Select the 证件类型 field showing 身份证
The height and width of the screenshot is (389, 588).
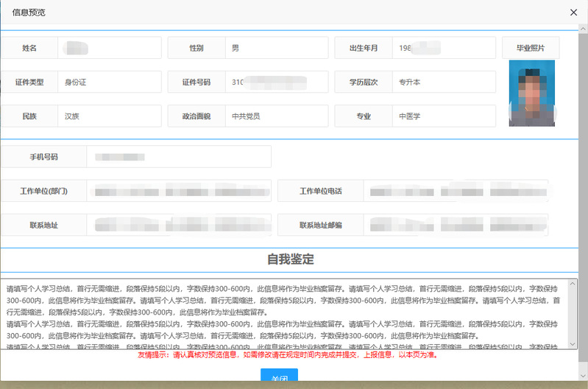click(x=109, y=82)
